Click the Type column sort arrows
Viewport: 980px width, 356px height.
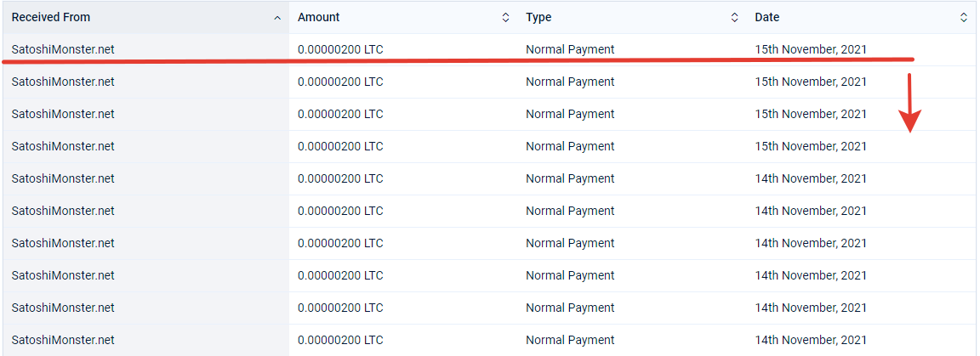(734, 18)
